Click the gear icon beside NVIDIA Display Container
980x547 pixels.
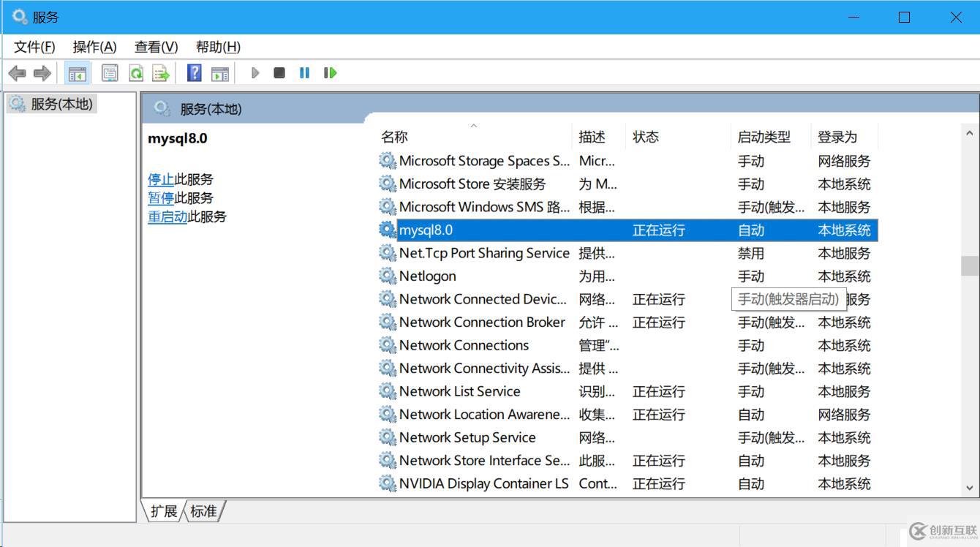coord(388,483)
